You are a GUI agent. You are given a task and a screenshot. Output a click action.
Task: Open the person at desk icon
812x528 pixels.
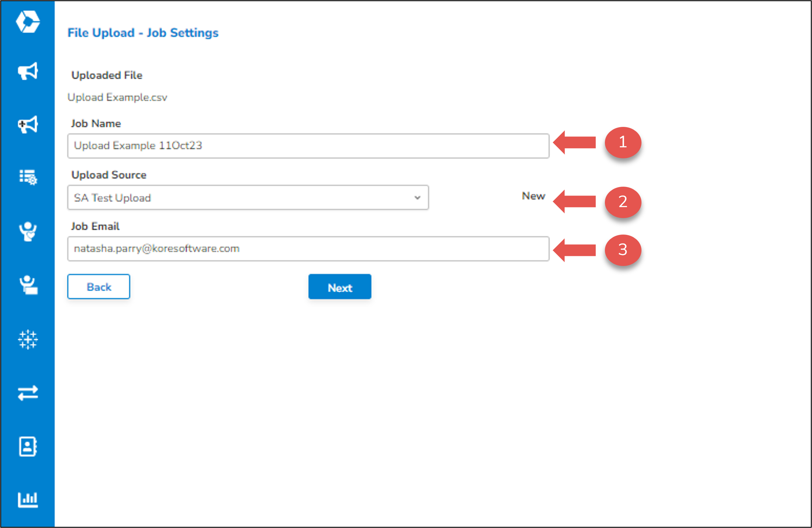pyautogui.click(x=28, y=285)
